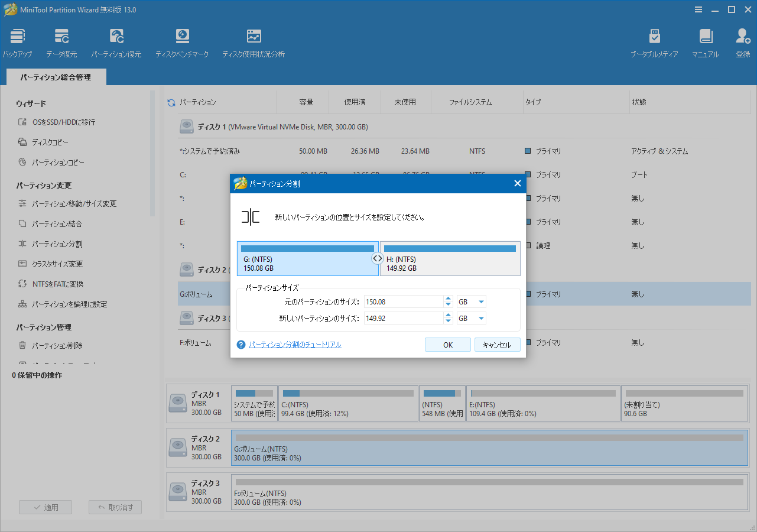
Task: Select the パーティション総合管理 tab
Action: [56, 77]
